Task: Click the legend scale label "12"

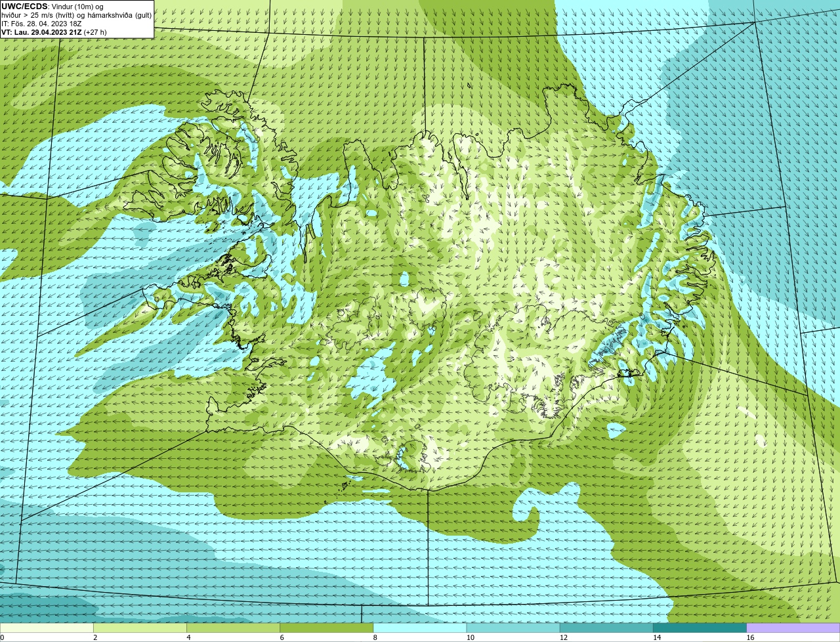Action: tap(564, 637)
